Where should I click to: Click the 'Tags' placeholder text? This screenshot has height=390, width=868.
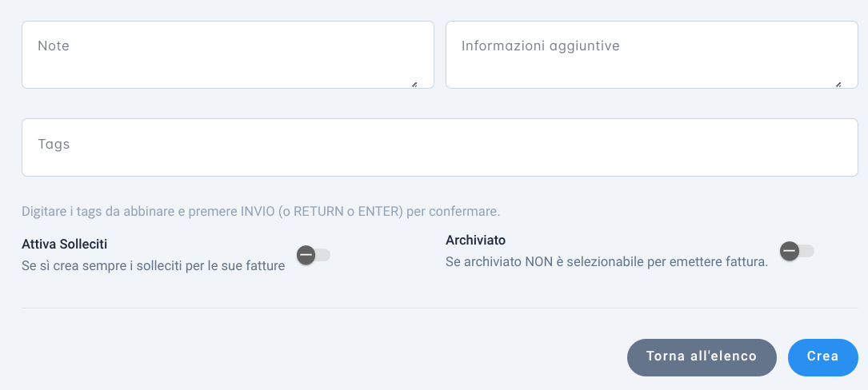coord(54,145)
